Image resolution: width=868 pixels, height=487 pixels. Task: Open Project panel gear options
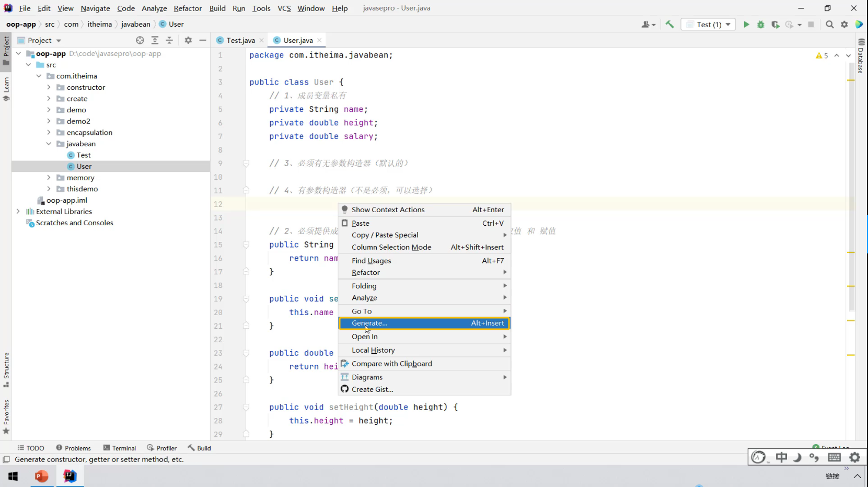point(188,40)
